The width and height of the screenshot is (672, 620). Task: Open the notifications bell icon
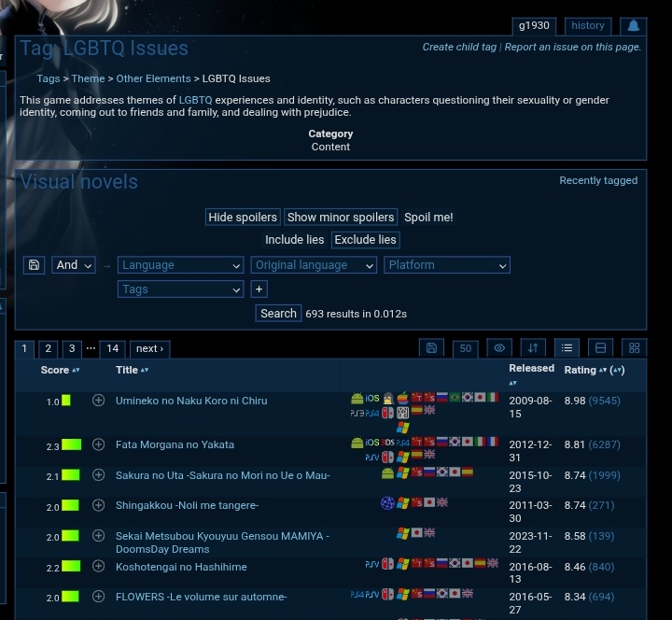pos(633,26)
